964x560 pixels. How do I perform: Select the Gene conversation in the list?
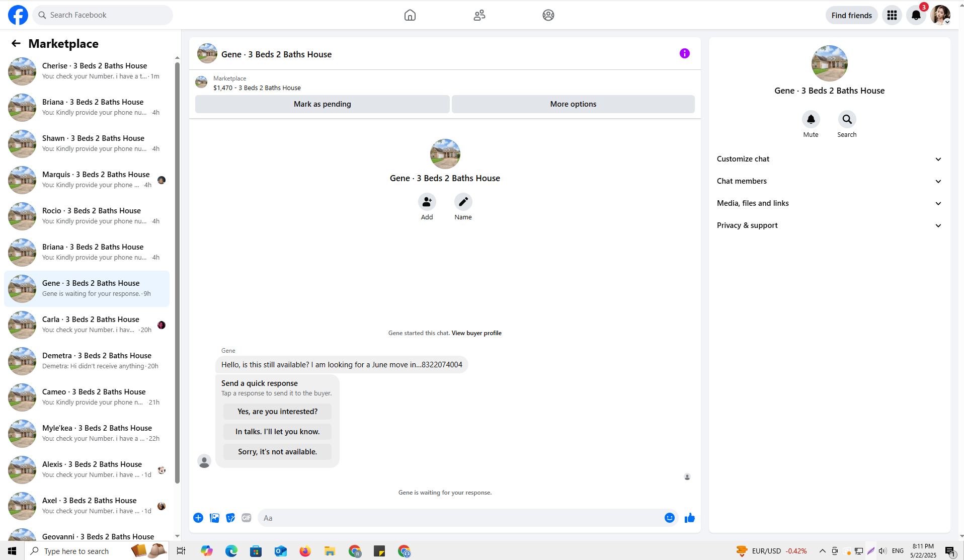(87, 289)
